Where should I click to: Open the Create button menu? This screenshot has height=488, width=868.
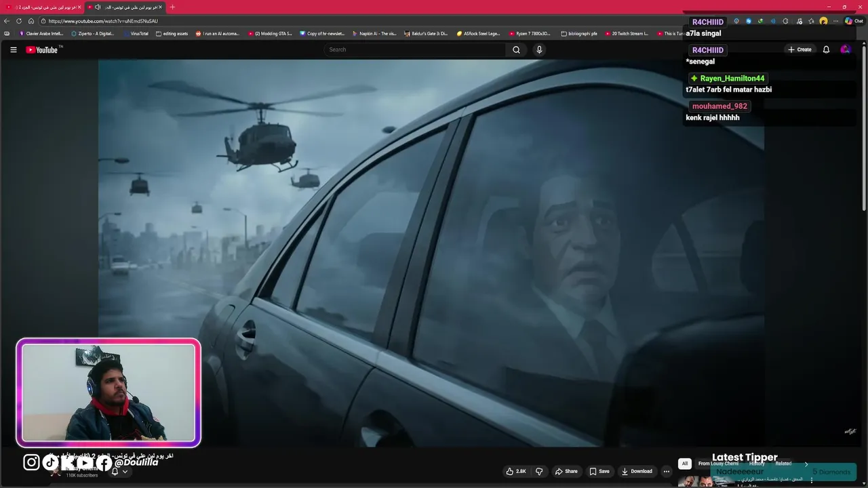point(800,49)
